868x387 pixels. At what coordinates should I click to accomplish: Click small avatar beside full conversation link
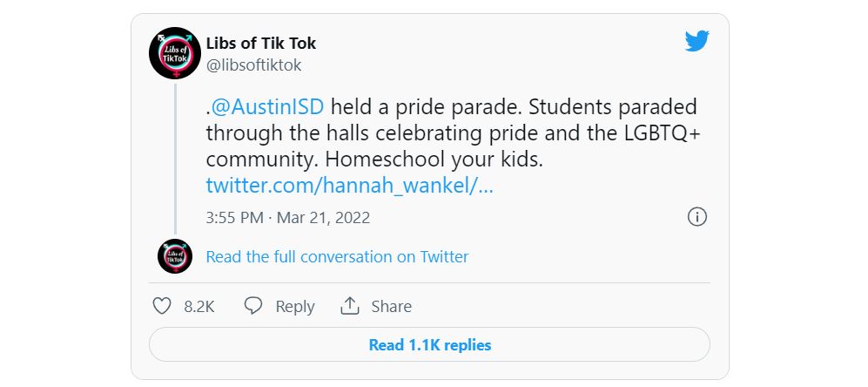(x=175, y=256)
